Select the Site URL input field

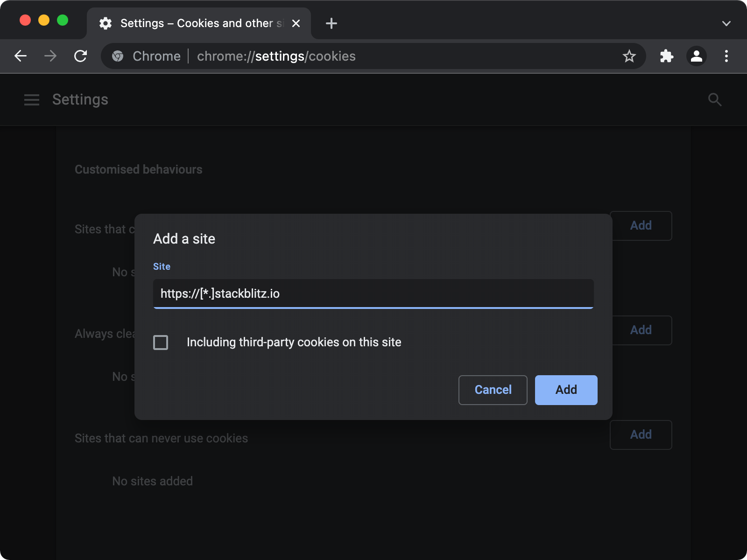click(x=373, y=294)
